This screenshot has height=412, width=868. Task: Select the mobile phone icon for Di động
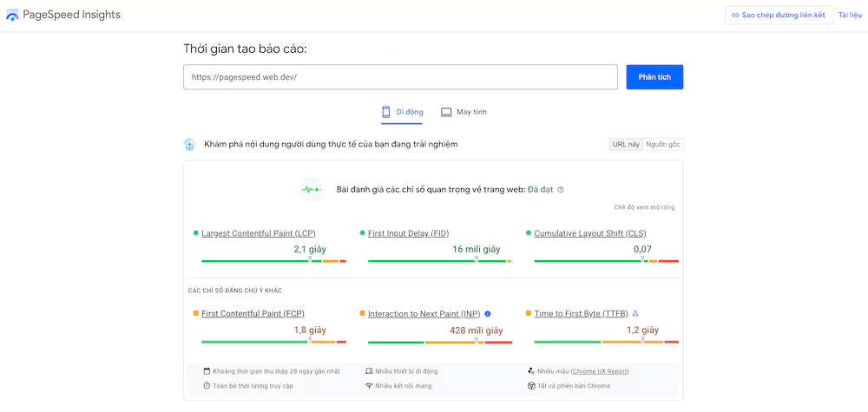386,112
